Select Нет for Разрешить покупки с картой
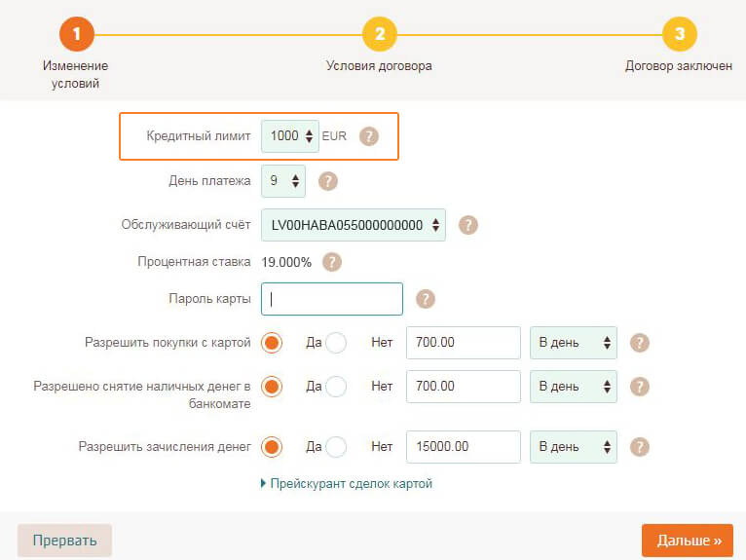This screenshot has height=560, width=746. tap(336, 343)
